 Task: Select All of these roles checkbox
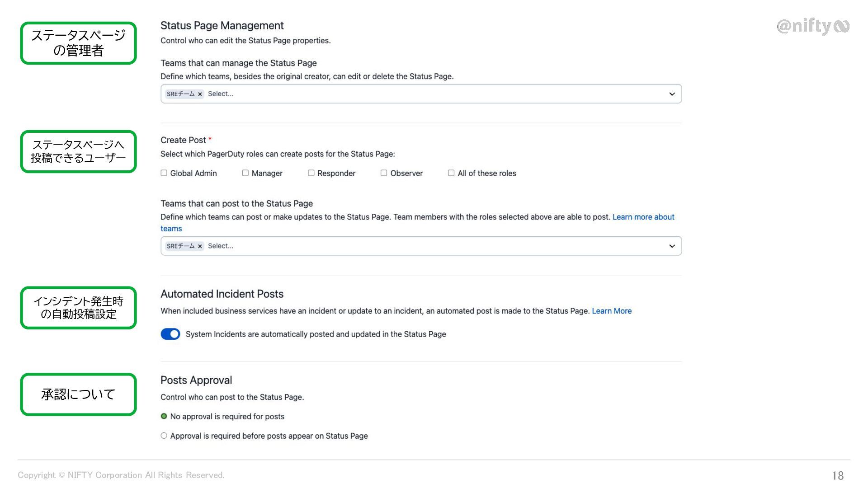[x=451, y=173]
